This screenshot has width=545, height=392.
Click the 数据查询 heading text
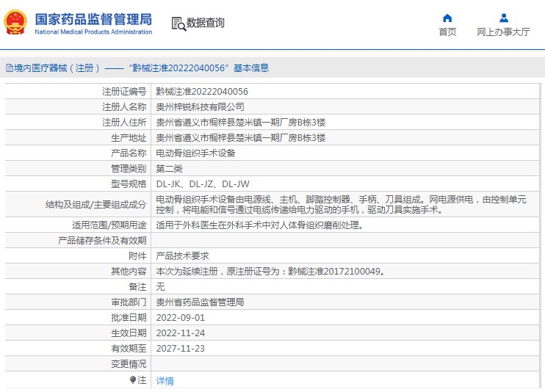click(206, 23)
